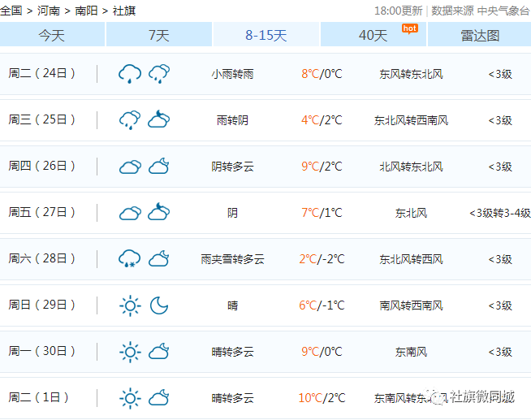Click the 阴转多云 weather description
531x420 pixels.
pos(233,167)
